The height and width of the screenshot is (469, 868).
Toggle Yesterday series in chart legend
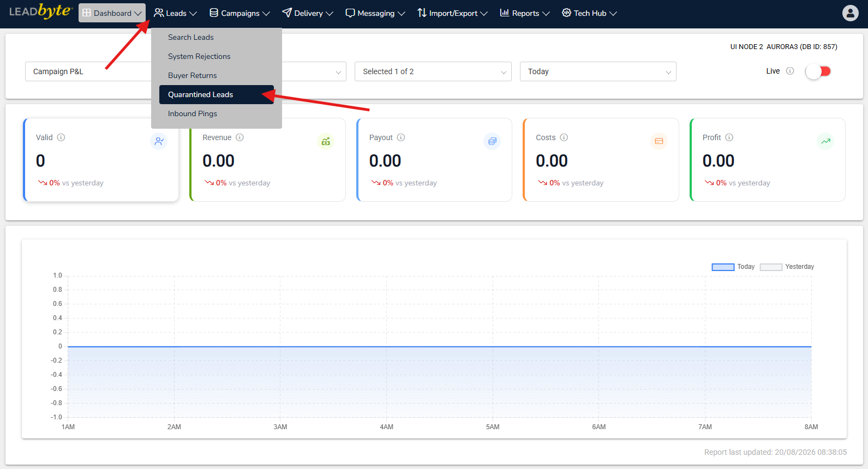[787, 267]
